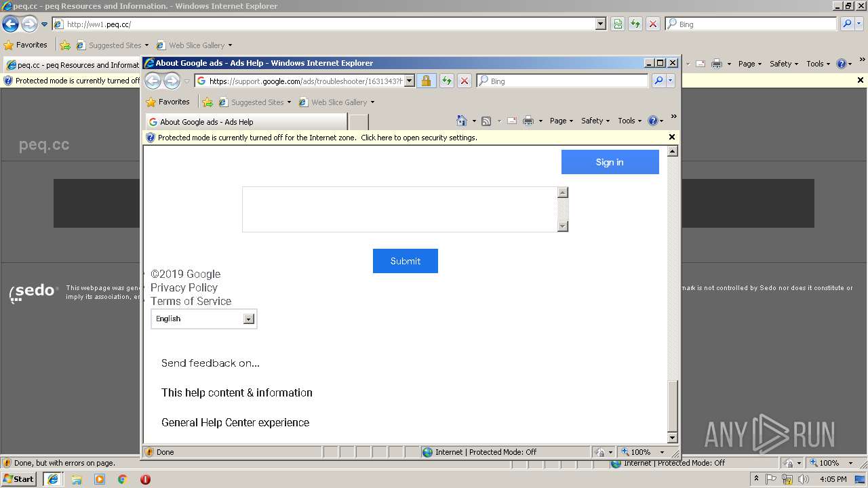Image resolution: width=868 pixels, height=488 pixels.
Task: Click 'This help content & information' text
Action: pos(237,392)
